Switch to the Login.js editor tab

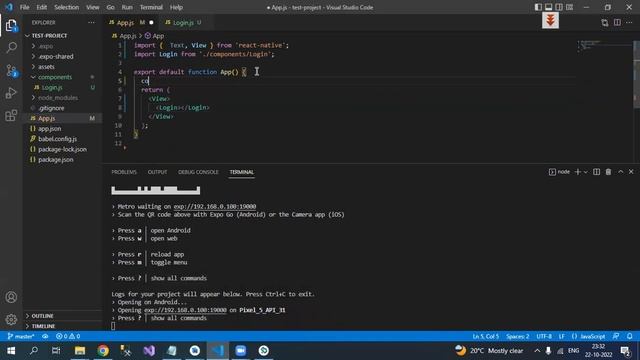pyautogui.click(x=183, y=22)
